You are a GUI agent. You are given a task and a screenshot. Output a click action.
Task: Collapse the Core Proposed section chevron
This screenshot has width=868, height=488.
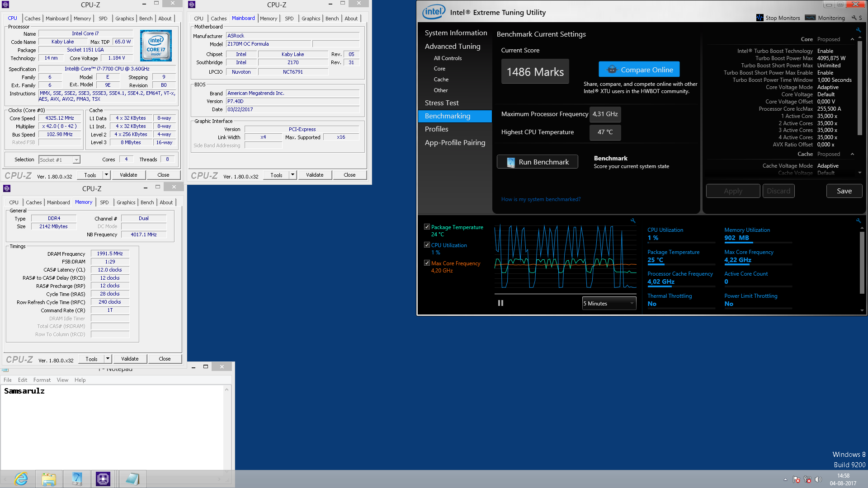click(x=853, y=39)
